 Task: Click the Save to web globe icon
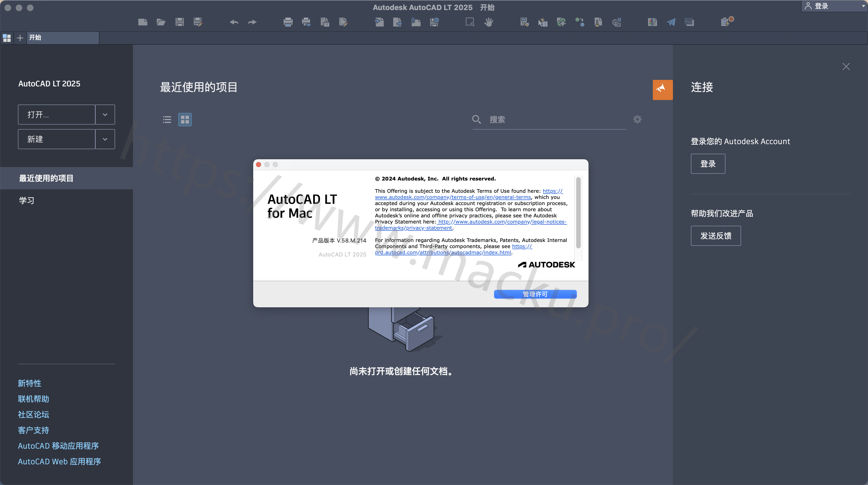(434, 22)
